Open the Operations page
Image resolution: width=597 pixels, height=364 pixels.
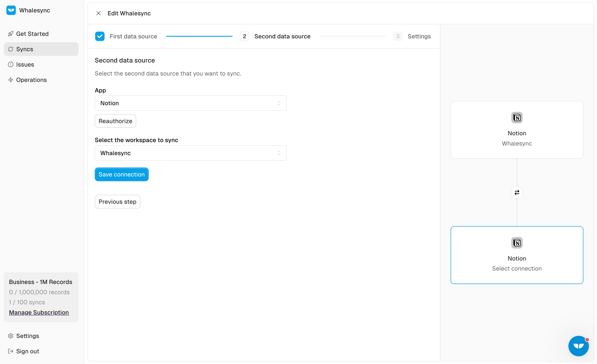pos(41,80)
